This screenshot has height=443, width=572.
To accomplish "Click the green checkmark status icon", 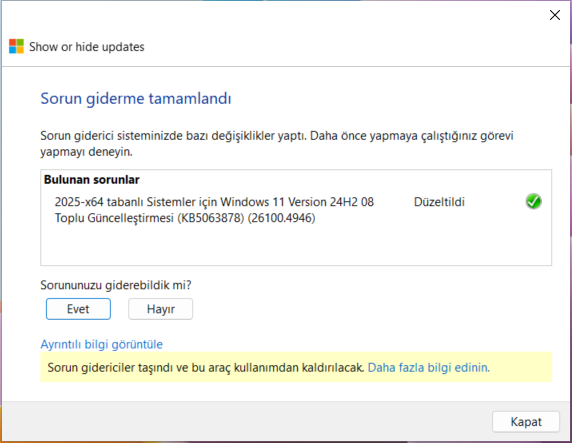I will point(533,201).
